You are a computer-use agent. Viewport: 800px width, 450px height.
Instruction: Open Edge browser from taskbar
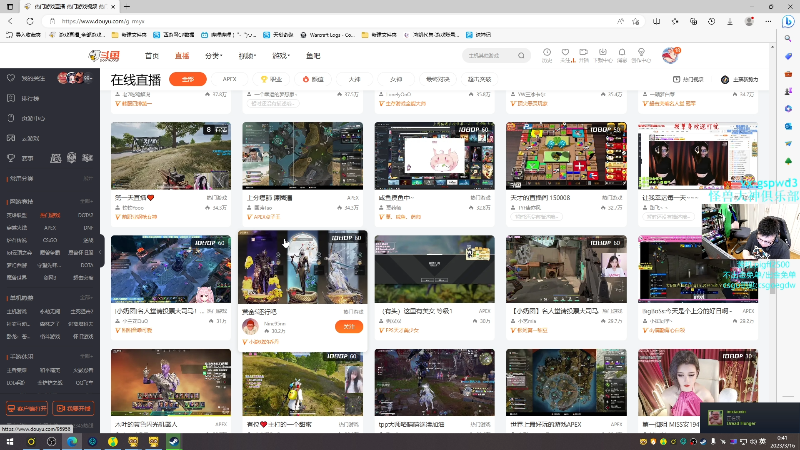coord(72,442)
